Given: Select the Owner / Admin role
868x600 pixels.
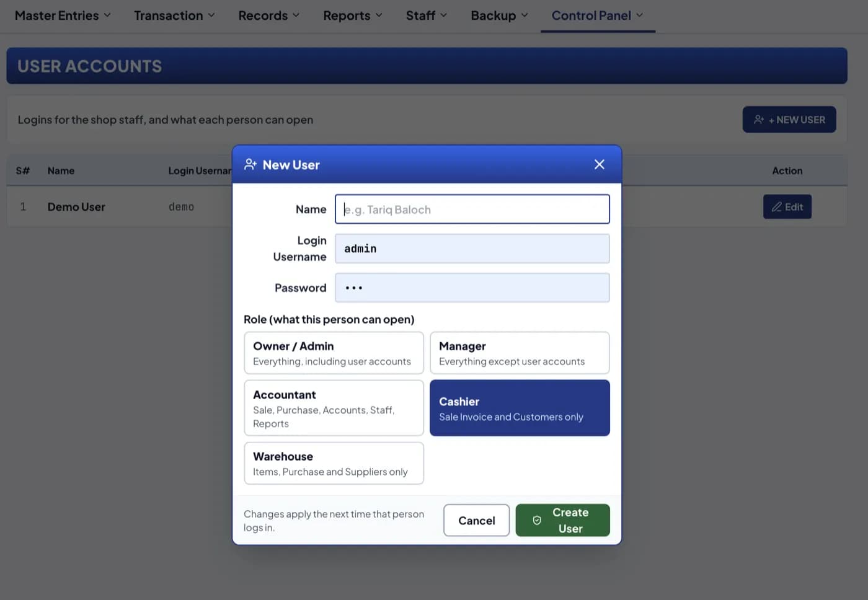Looking at the screenshot, I should pyautogui.click(x=334, y=353).
